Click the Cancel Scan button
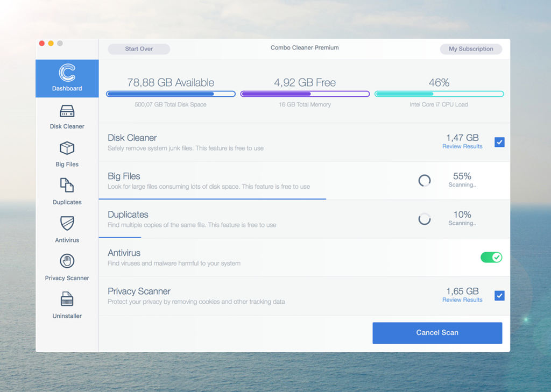Screen dimensions: 551x392 point(437,333)
